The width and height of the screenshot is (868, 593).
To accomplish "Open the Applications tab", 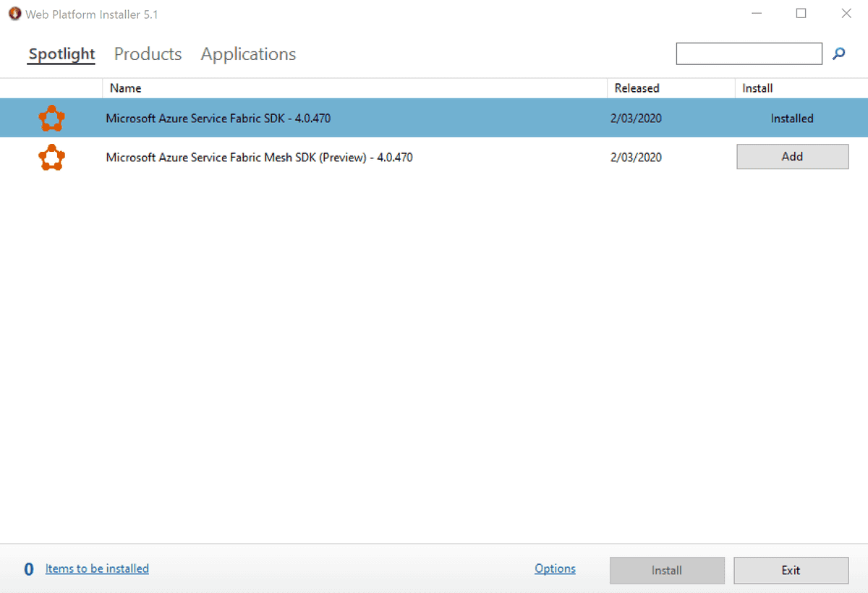I will 247,54.
